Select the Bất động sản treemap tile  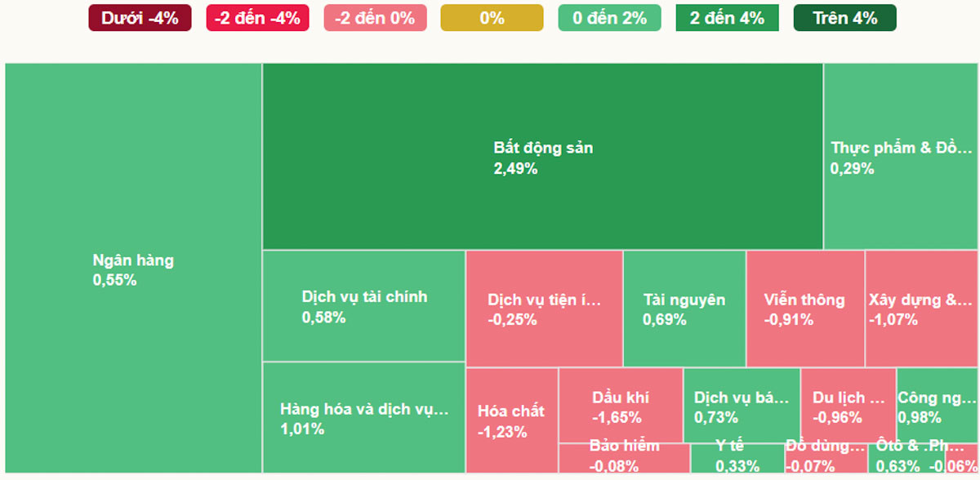pyautogui.click(x=542, y=157)
